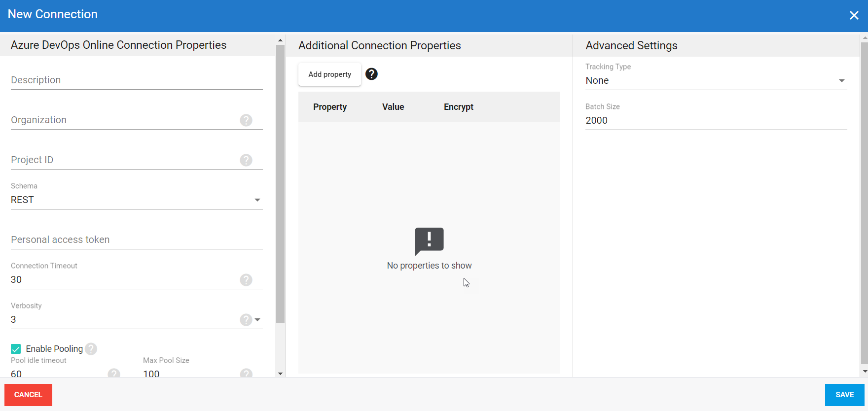Screen dimensions: 868x411
Task: Uncheck the Enable Pooling checkbox
Action: [x=16, y=349]
